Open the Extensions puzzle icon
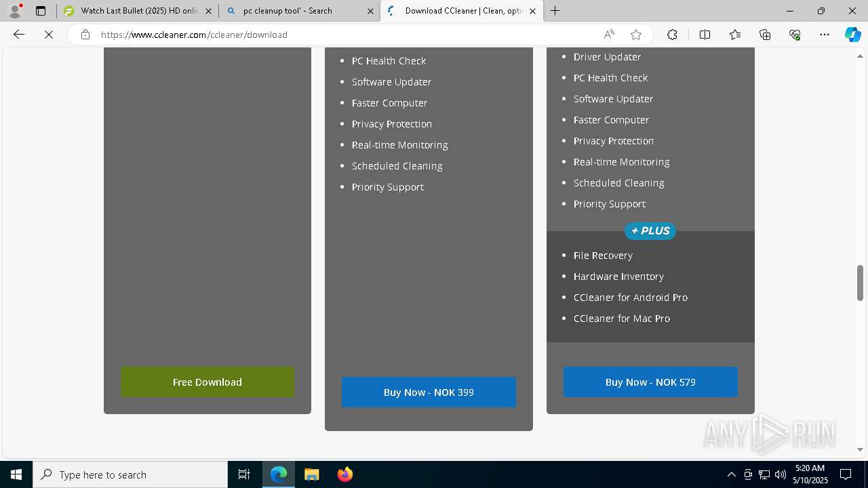The width and height of the screenshot is (868, 488). tap(672, 35)
